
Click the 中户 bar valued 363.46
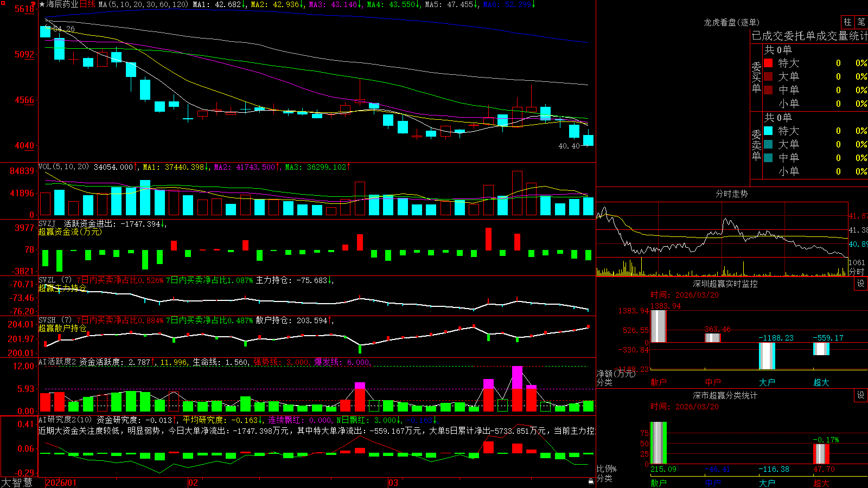click(712, 338)
